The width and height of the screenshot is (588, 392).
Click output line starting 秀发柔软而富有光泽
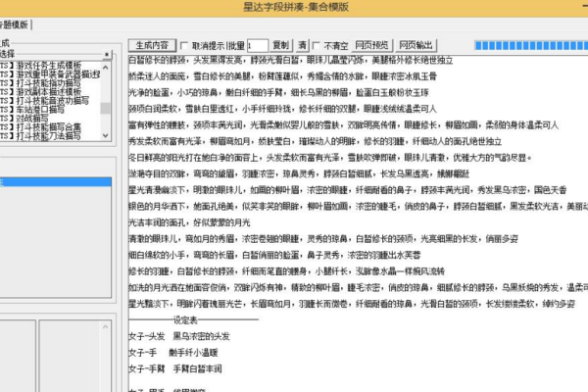315,141
